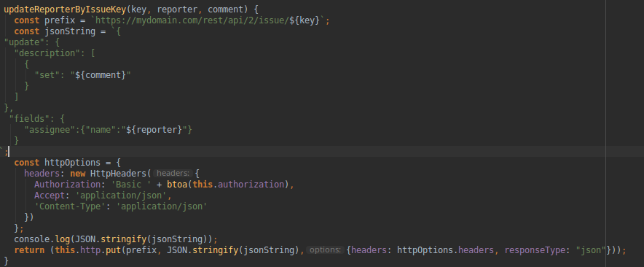This screenshot has height=267, width=644.
Task: Click the Accept header key
Action: [50, 196]
